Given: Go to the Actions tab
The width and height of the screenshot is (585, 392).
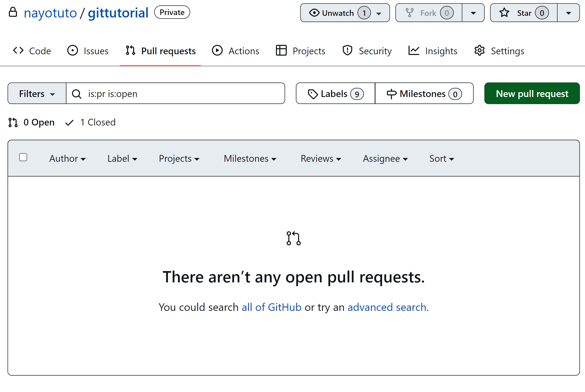Looking at the screenshot, I should pyautogui.click(x=236, y=51).
